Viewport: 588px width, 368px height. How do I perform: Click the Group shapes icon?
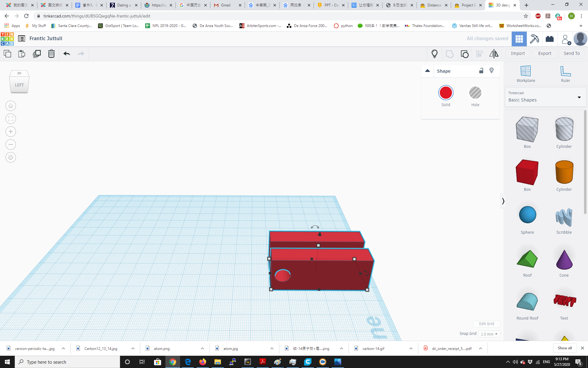point(450,54)
